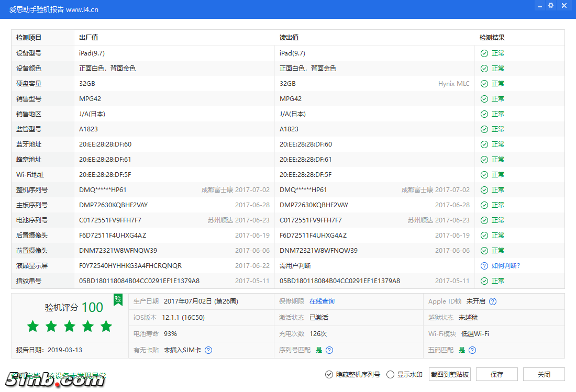Minimize the report window
The height and width of the screenshot is (392, 576).
(539, 6)
